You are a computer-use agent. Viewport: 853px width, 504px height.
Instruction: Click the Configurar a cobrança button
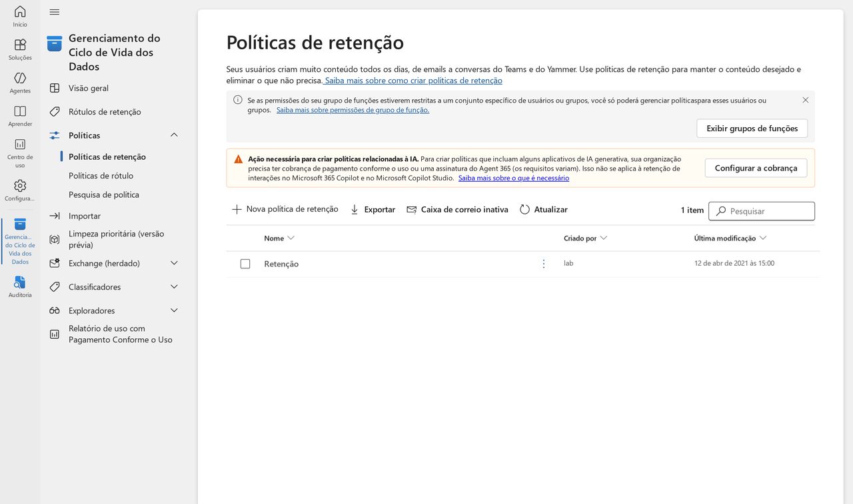click(756, 168)
